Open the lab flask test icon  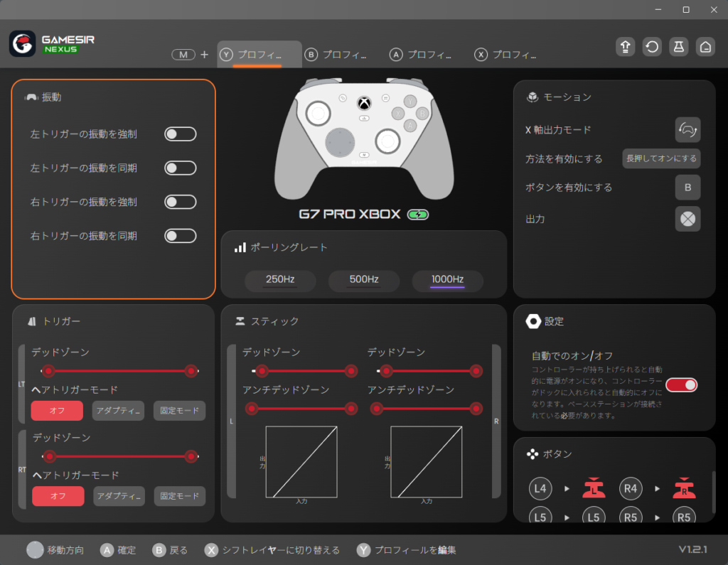(x=679, y=46)
